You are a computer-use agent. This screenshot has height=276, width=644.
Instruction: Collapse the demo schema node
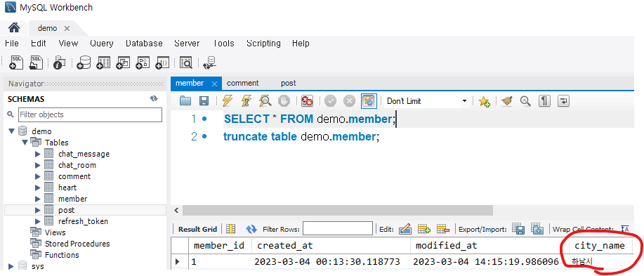coord(11,131)
